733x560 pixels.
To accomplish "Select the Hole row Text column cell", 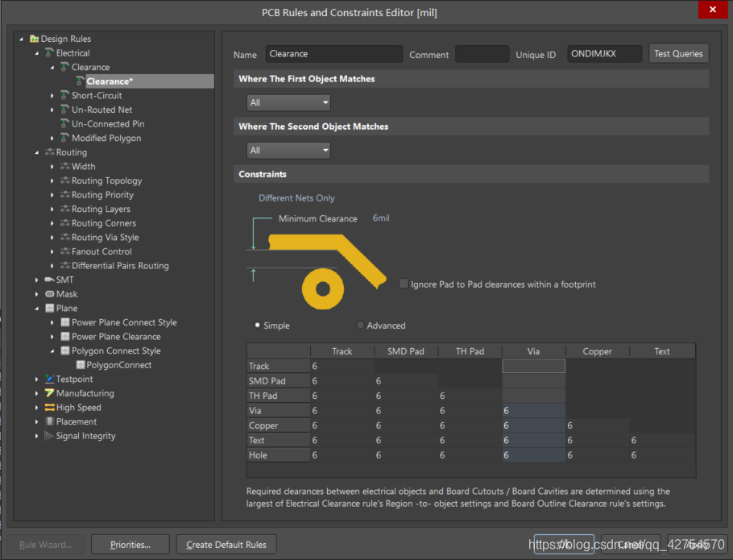I will [661, 454].
